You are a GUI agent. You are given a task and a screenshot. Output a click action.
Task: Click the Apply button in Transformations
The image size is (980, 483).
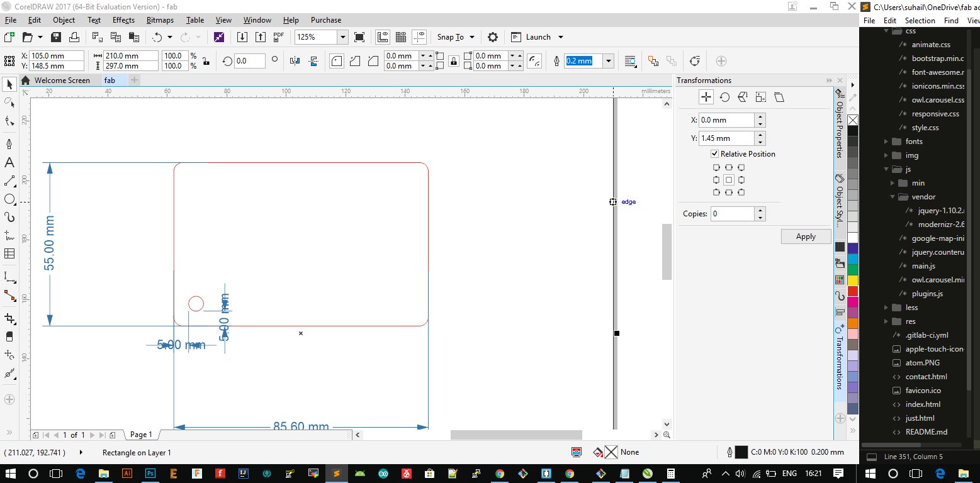tap(806, 236)
